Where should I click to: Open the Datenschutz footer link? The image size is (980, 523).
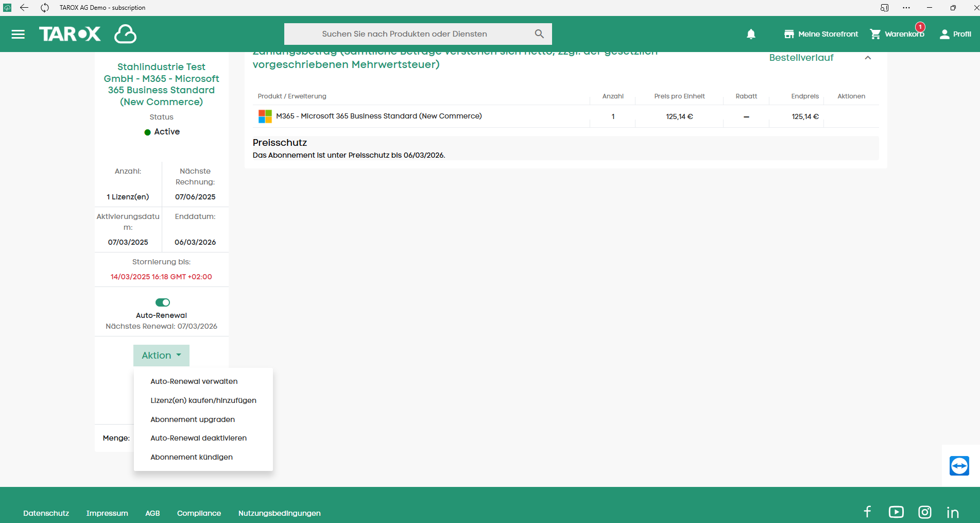click(x=46, y=513)
